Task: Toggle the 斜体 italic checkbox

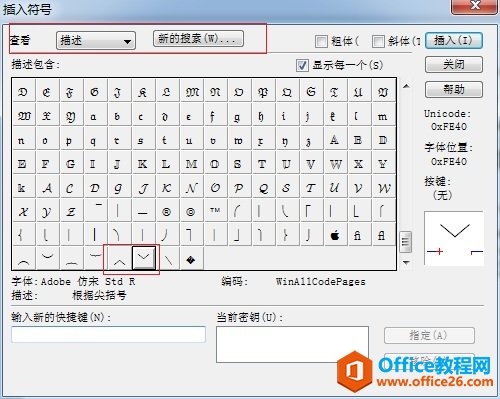Action: point(378,41)
